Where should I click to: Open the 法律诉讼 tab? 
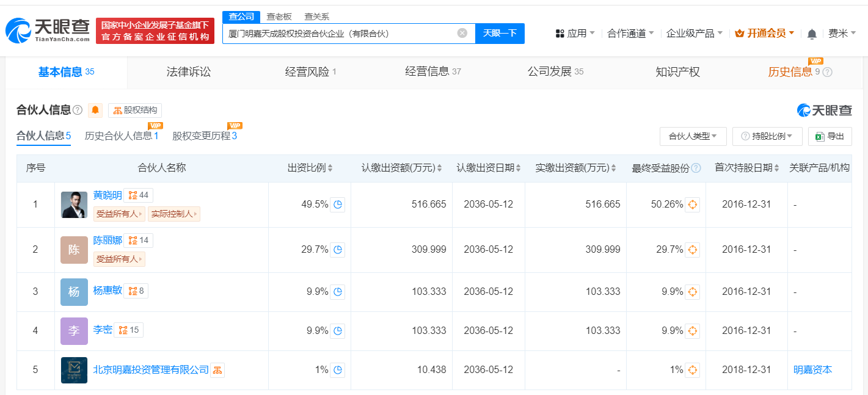pos(188,72)
